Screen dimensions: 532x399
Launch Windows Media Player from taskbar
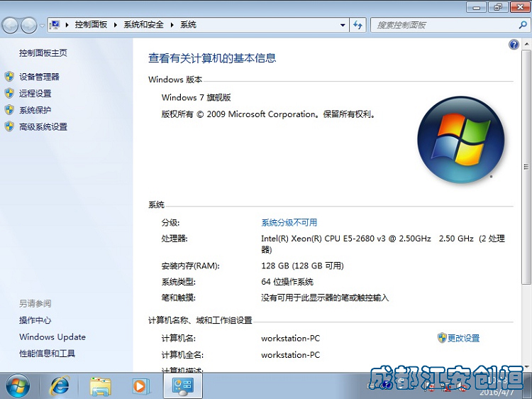pos(141,386)
